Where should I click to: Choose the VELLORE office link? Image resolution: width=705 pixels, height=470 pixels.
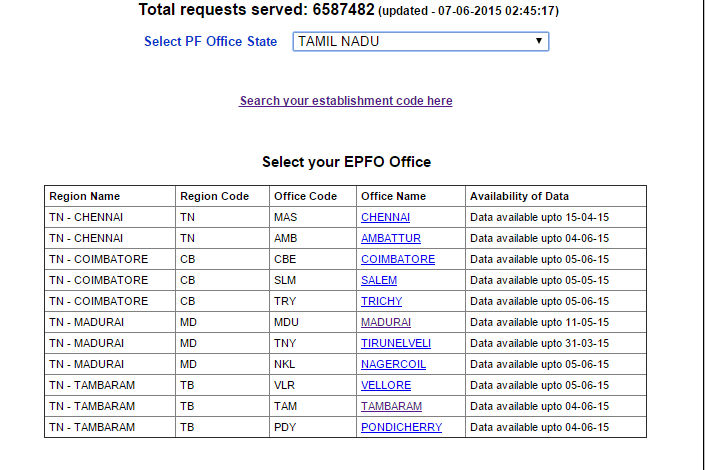pyautogui.click(x=386, y=385)
